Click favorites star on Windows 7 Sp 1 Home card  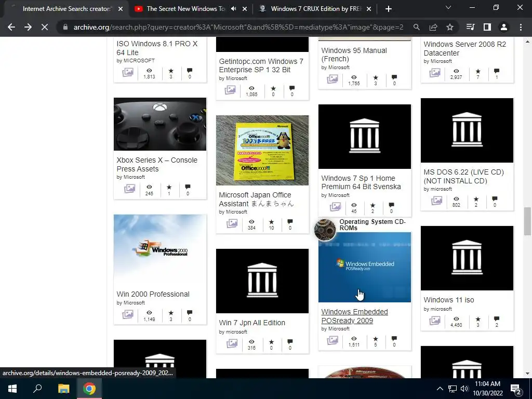(373, 205)
